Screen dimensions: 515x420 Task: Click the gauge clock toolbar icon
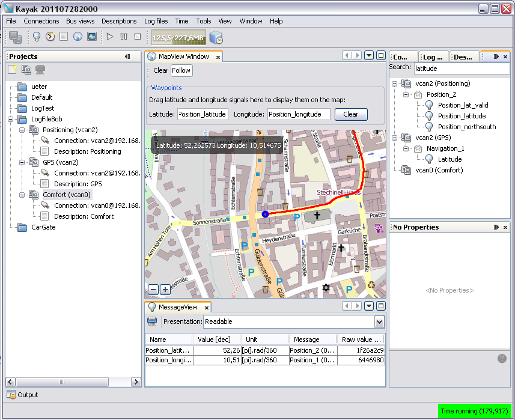pyautogui.click(x=50, y=37)
